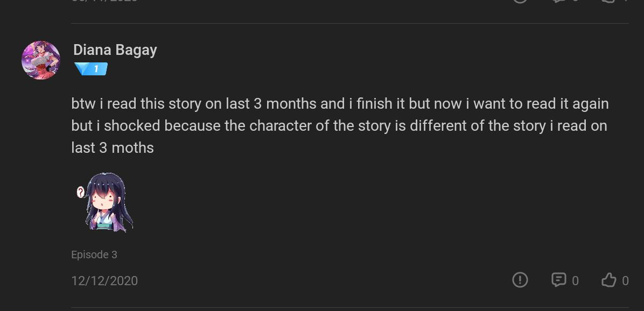Click the "last 3 moths" text line
Viewport: 644px width, 311px height.
click(x=113, y=148)
